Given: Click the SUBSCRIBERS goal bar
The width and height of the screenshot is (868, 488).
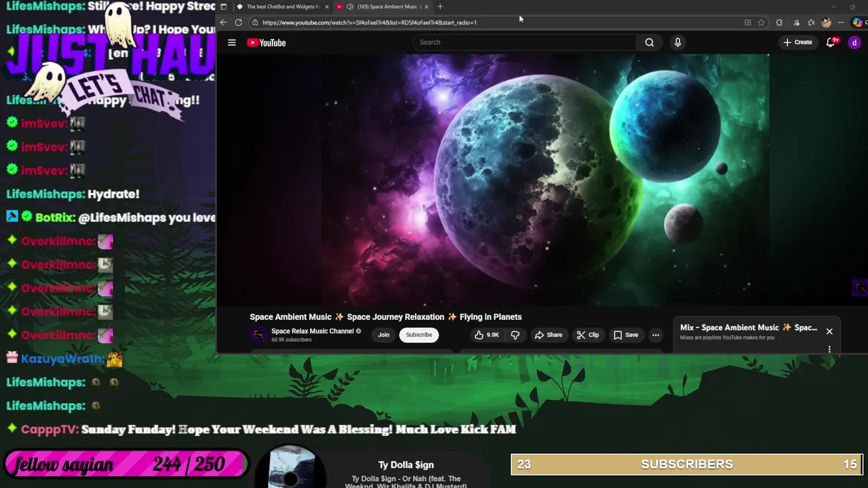Looking at the screenshot, I should (x=687, y=464).
